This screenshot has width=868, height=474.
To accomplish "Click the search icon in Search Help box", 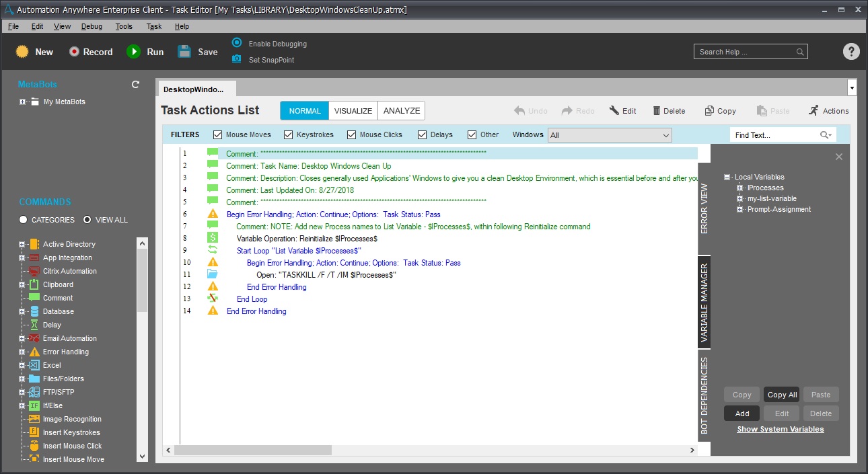I will 800,52.
